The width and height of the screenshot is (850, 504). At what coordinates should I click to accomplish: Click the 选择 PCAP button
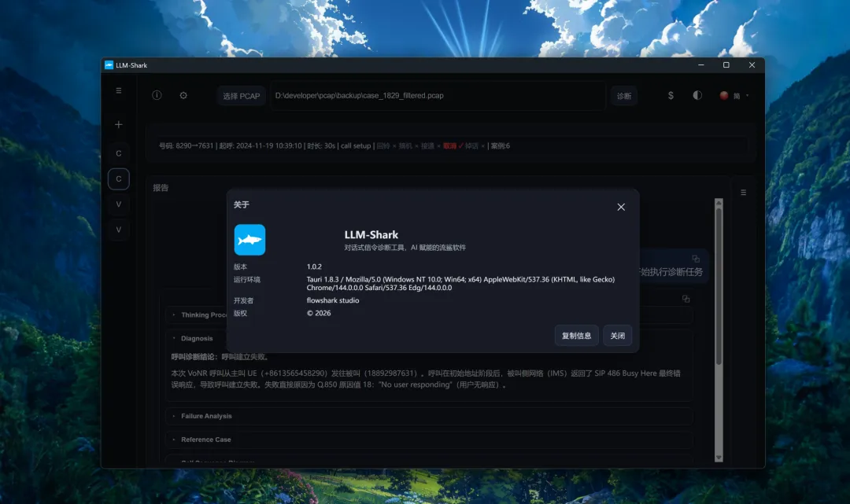[242, 96]
